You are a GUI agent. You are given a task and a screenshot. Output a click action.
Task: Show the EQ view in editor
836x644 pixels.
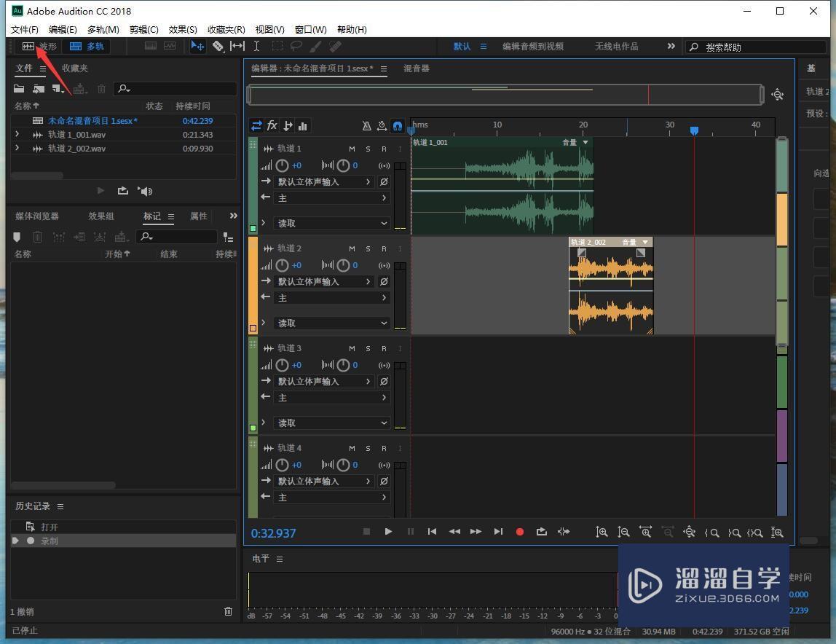point(303,126)
